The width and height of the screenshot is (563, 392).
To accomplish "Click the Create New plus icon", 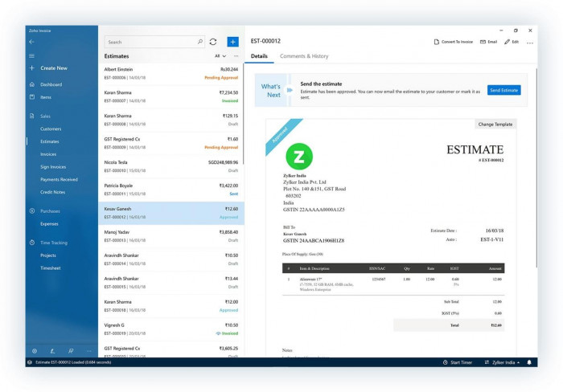I will [x=32, y=67].
